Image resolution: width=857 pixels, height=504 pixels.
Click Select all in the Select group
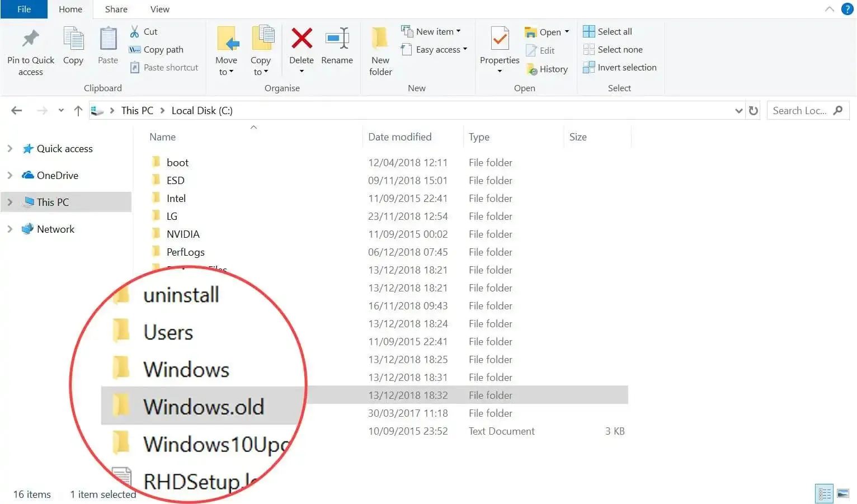click(608, 31)
